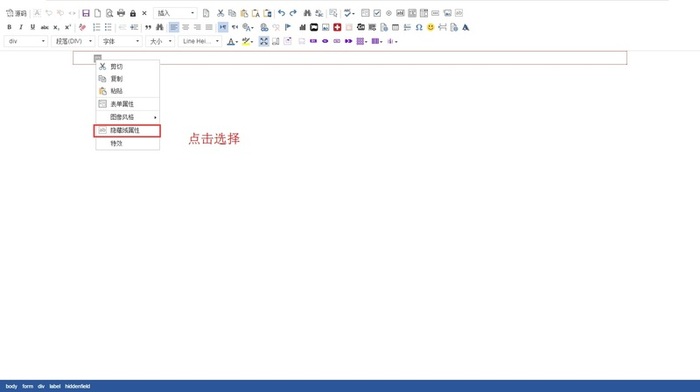Image resolution: width=700 pixels, height=392 pixels.
Task: Toggle Superscript formatting
Action: coord(68,27)
